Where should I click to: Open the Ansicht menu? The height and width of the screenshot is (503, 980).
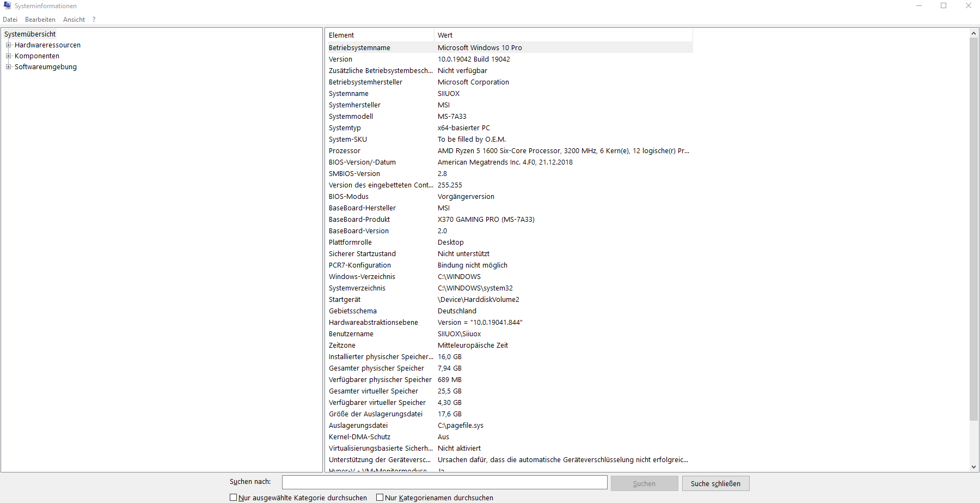point(74,20)
